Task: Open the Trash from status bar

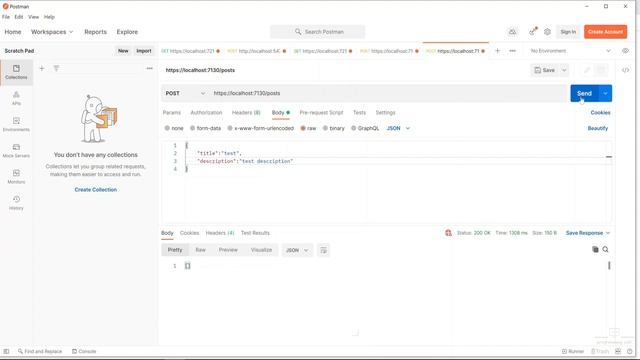Action: (x=600, y=351)
